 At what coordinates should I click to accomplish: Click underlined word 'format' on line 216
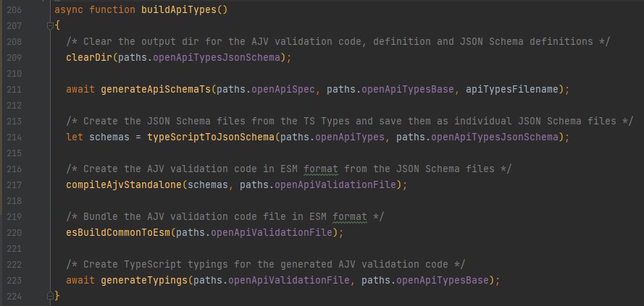tap(321, 169)
